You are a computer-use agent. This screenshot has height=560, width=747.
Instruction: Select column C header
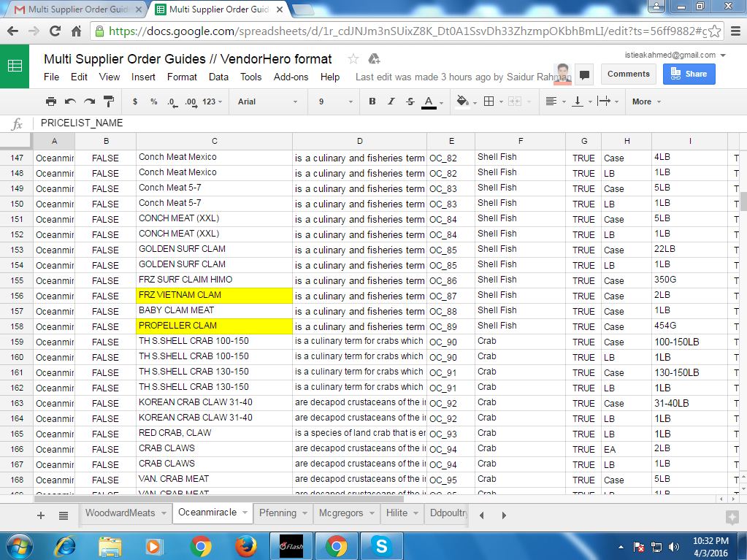(215, 141)
